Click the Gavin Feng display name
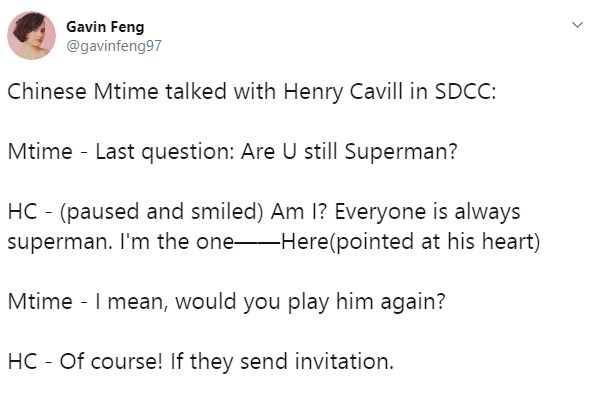593x395 pixels. [105, 27]
